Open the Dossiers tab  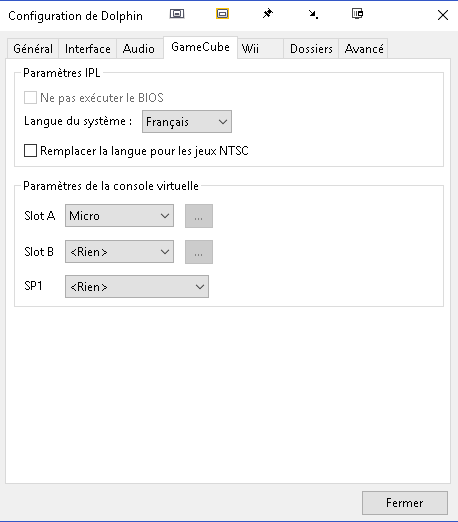[x=311, y=49]
